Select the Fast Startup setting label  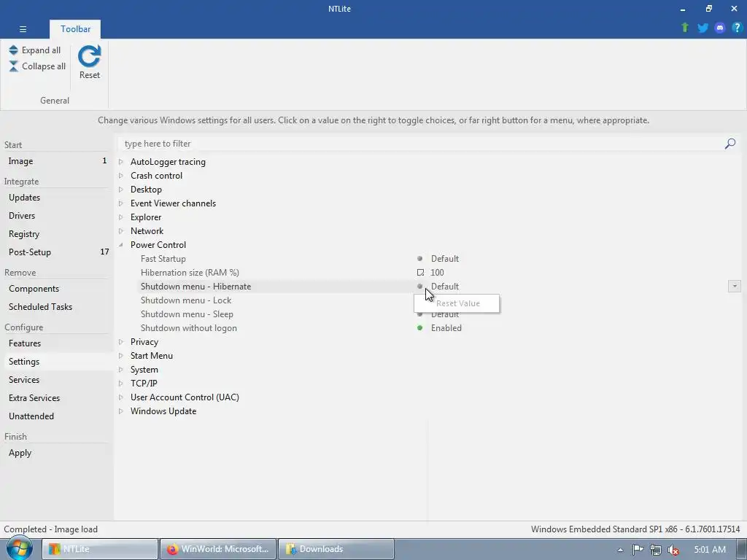tap(163, 259)
